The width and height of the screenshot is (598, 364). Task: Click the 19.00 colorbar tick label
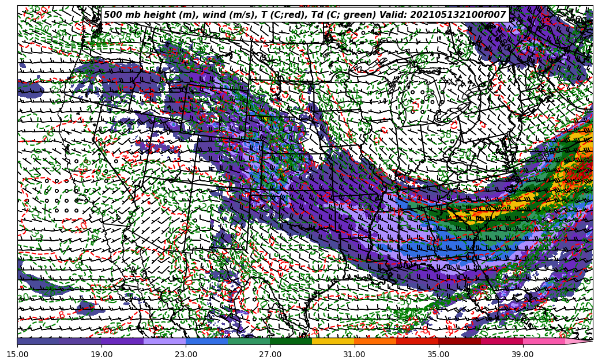coord(101,354)
